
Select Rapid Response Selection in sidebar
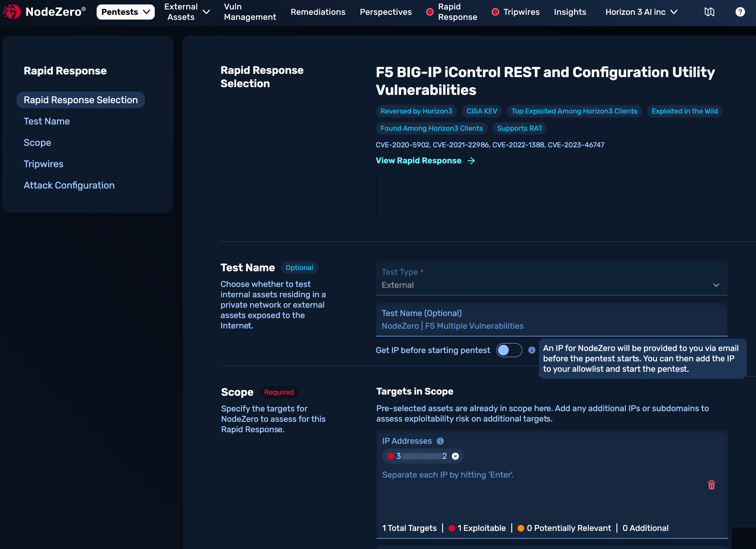(x=81, y=100)
